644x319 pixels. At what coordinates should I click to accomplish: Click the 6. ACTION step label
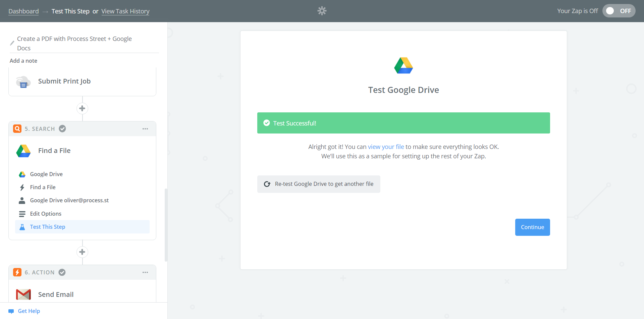pos(40,272)
